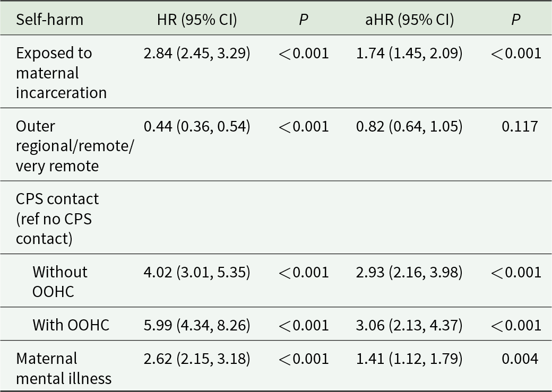Click the "HR (95% CI)" column header

pos(197,20)
